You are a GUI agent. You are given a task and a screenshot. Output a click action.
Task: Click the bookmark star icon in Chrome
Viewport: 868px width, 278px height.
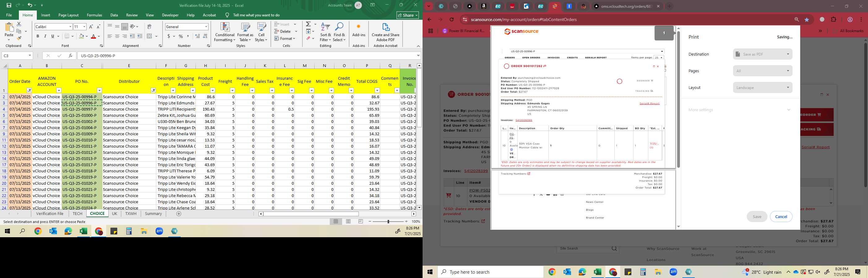807,19
